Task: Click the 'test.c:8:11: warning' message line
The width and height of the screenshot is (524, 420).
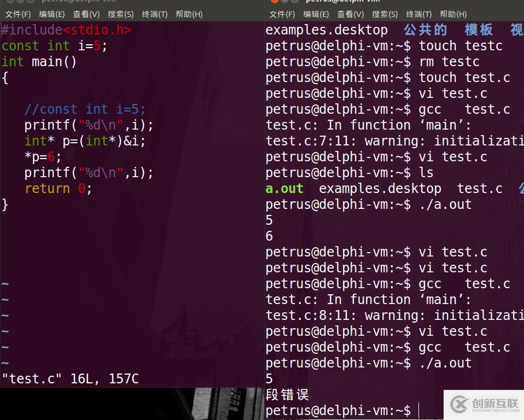Action: [x=395, y=316]
